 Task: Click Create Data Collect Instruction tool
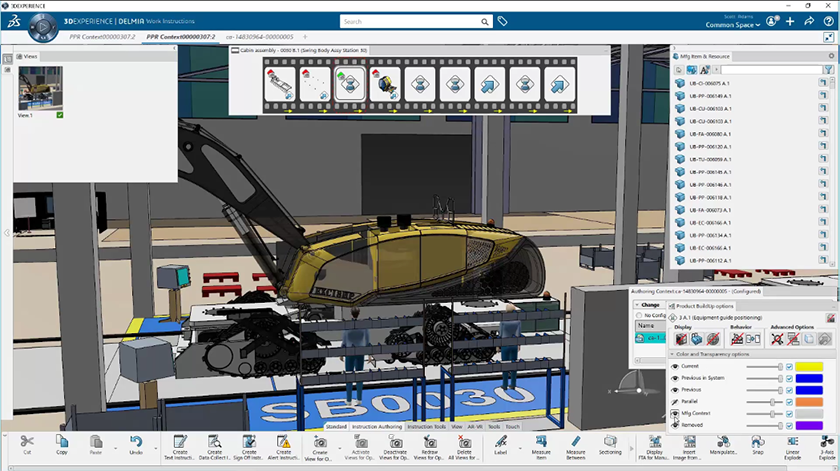[214, 447]
